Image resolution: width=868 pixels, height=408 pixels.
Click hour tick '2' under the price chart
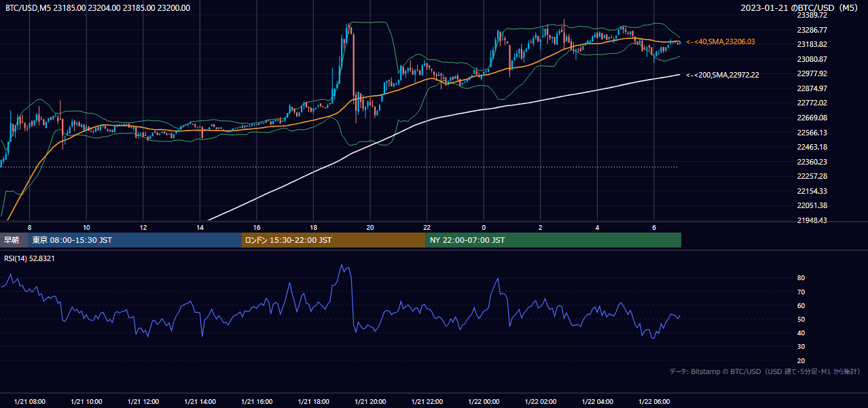(540, 227)
